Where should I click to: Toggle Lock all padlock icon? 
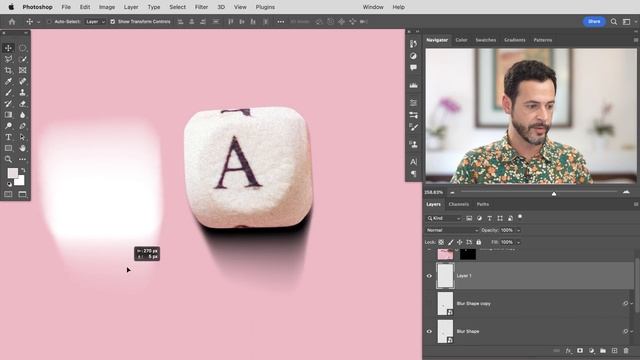coord(479,242)
